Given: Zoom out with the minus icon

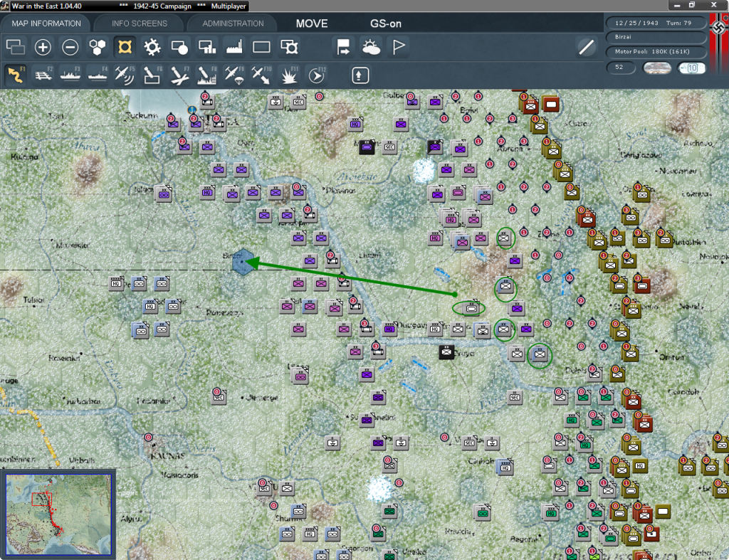Looking at the screenshot, I should [x=70, y=47].
